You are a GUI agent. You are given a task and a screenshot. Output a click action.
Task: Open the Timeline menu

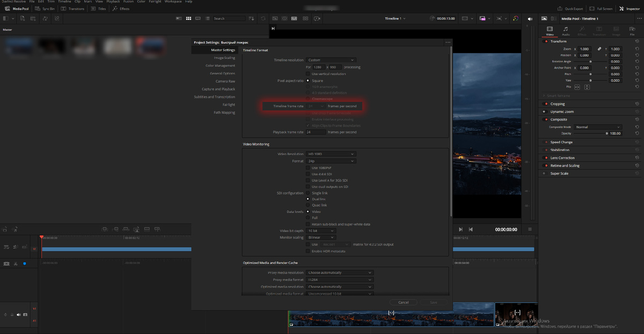coord(64,2)
